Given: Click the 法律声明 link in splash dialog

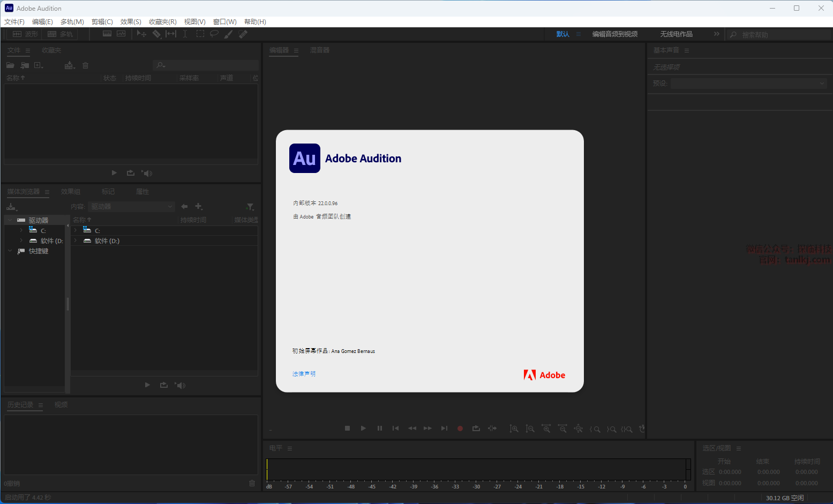Looking at the screenshot, I should point(304,374).
